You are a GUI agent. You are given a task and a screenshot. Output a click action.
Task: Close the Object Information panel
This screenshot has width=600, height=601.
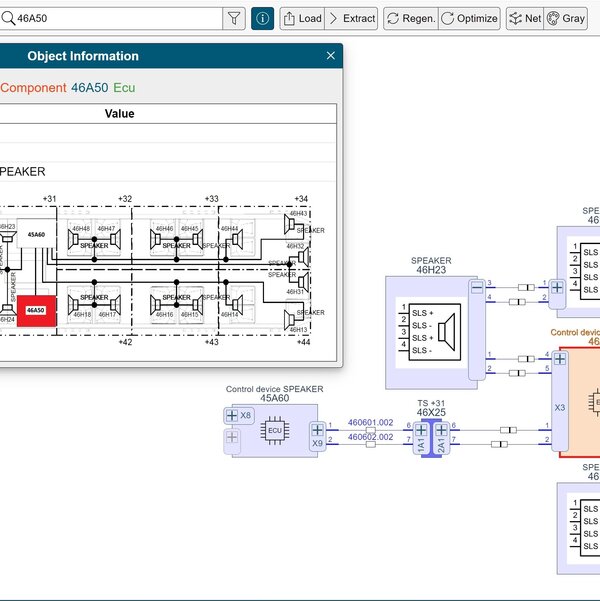[331, 57]
